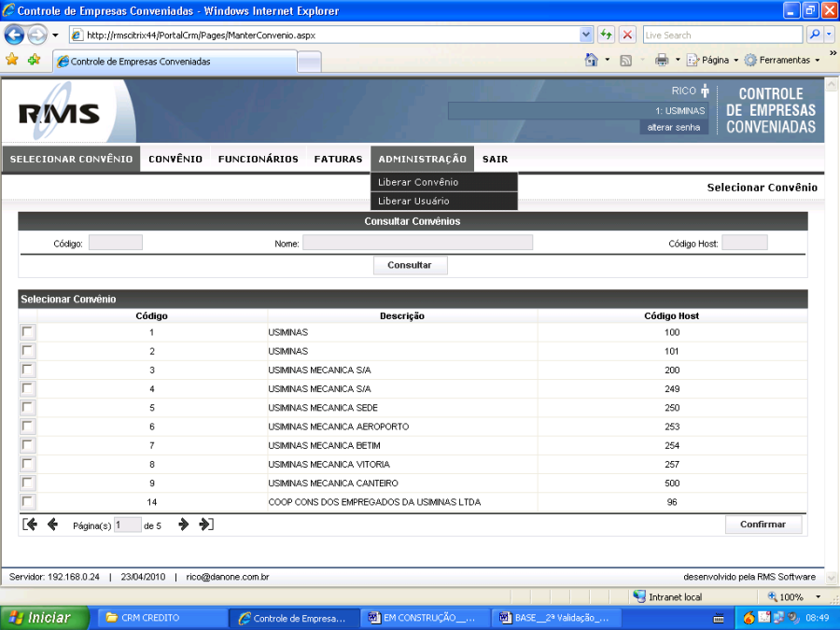
Task: Open the Página menu dropdown
Action: [713, 60]
